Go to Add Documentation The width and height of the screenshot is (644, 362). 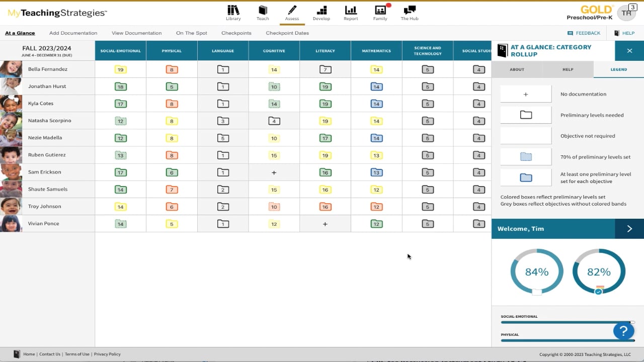coord(73,33)
